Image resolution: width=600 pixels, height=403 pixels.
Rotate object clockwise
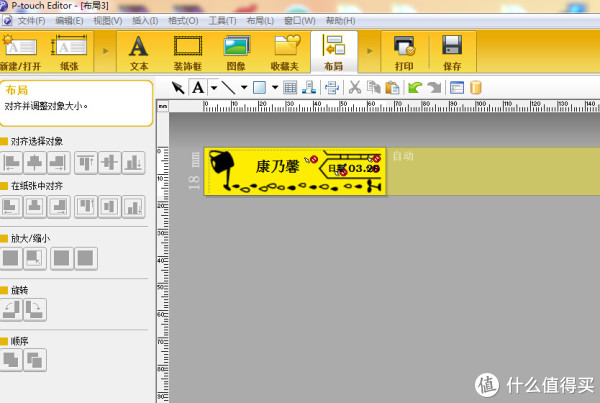point(35,309)
